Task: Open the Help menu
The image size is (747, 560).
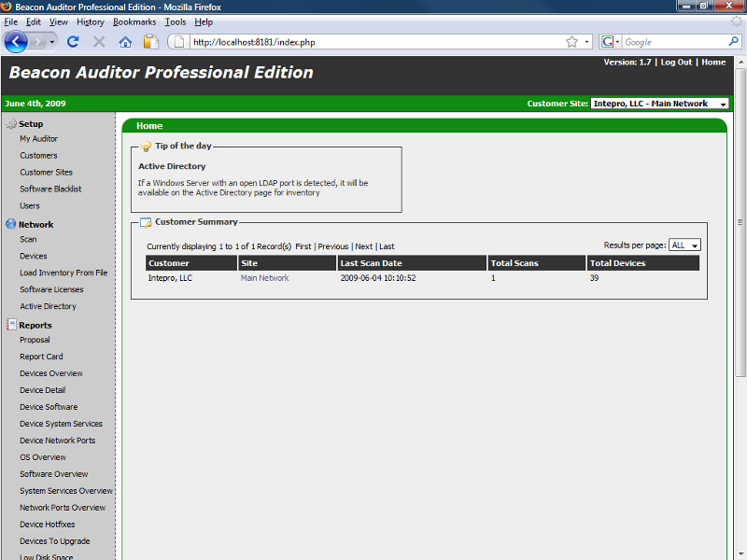Action: [204, 21]
